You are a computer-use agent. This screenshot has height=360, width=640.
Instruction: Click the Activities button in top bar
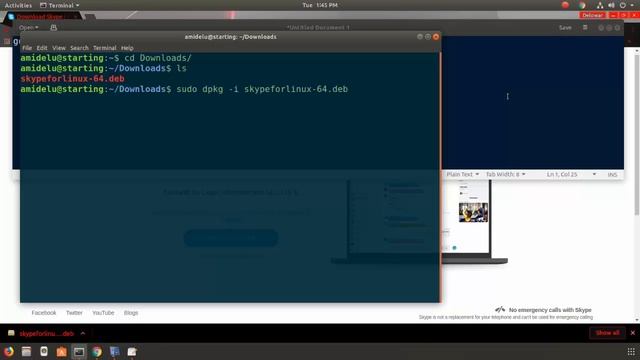point(18,5)
